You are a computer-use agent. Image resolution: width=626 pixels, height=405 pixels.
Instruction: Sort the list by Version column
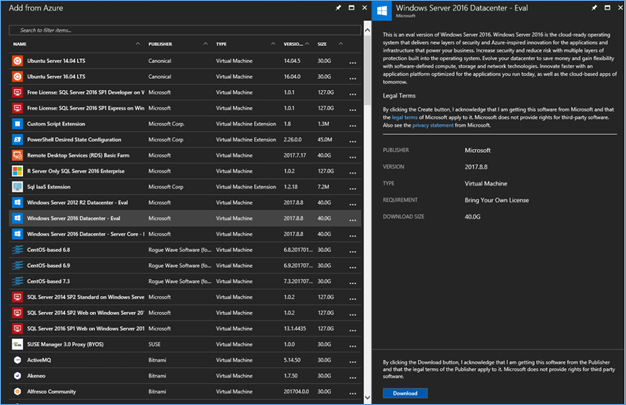pyautogui.click(x=293, y=44)
